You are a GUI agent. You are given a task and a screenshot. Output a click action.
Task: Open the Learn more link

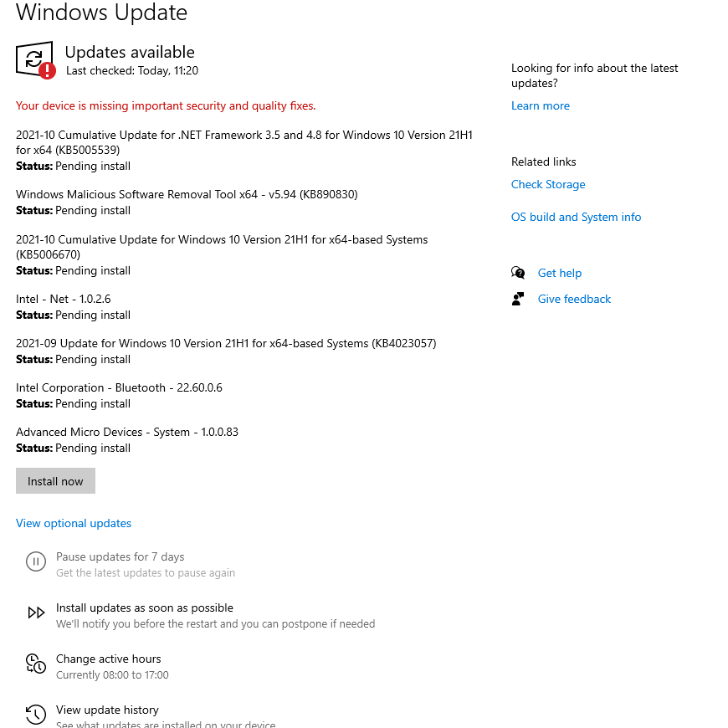coord(540,106)
